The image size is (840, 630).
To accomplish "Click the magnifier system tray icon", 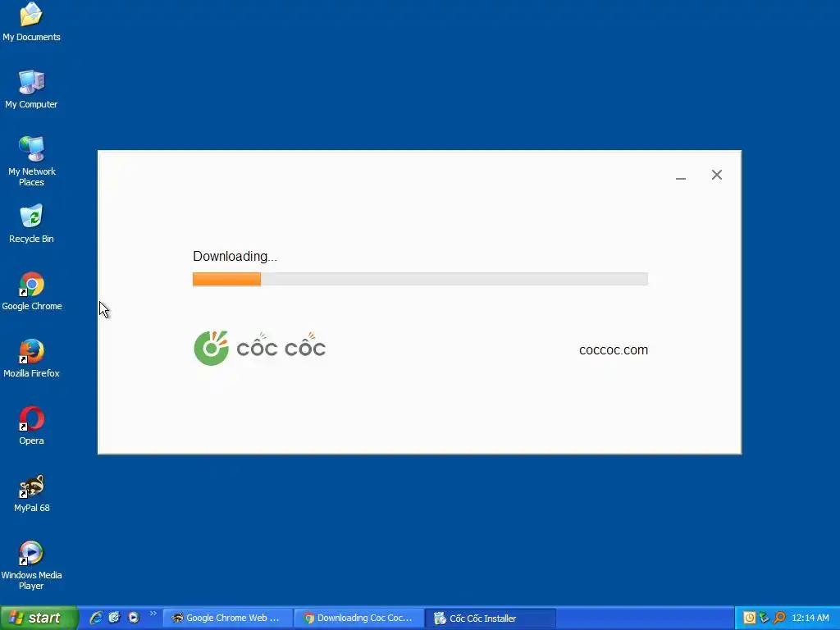I will (x=779, y=619).
